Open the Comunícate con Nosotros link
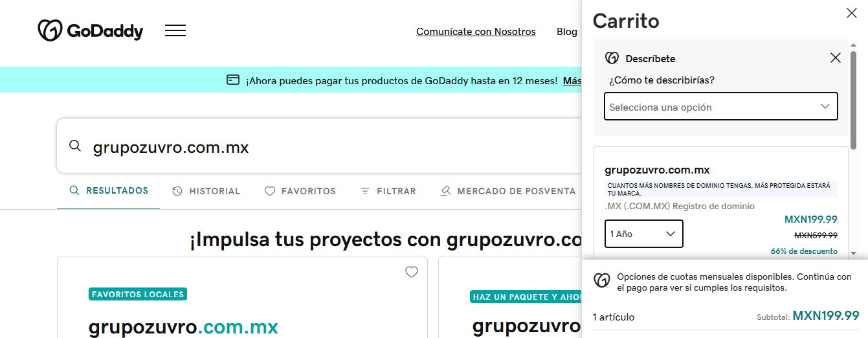This screenshot has height=338, width=868. (x=476, y=32)
